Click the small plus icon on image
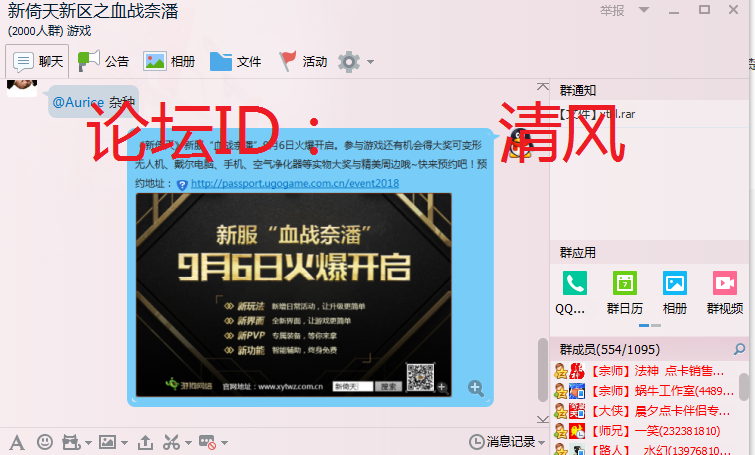The width and height of the screenshot is (755, 455). coord(442,387)
